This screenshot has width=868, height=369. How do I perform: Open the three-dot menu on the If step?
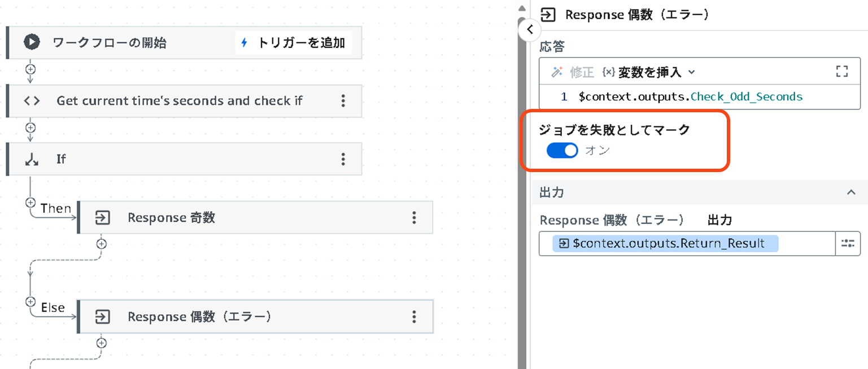pos(343,159)
